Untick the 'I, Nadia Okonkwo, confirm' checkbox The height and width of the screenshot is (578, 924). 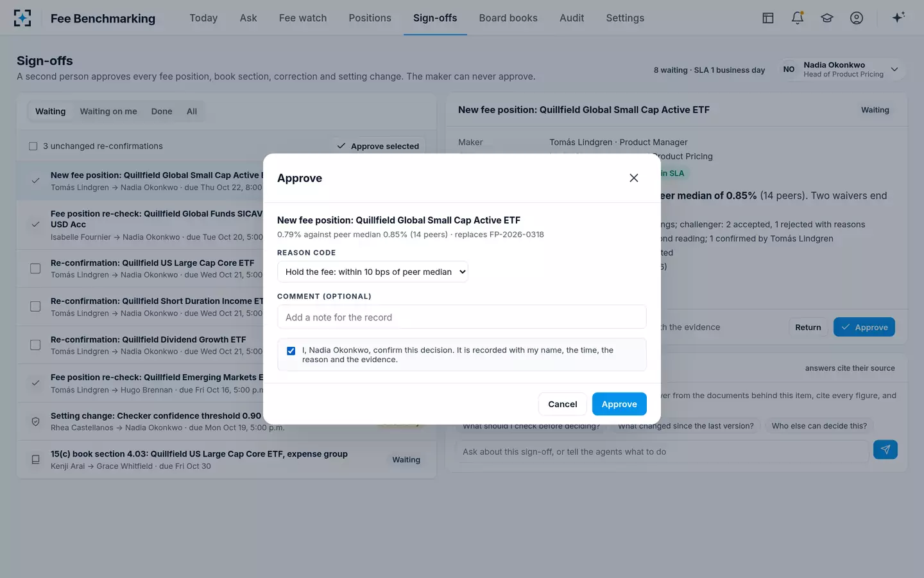click(x=291, y=351)
